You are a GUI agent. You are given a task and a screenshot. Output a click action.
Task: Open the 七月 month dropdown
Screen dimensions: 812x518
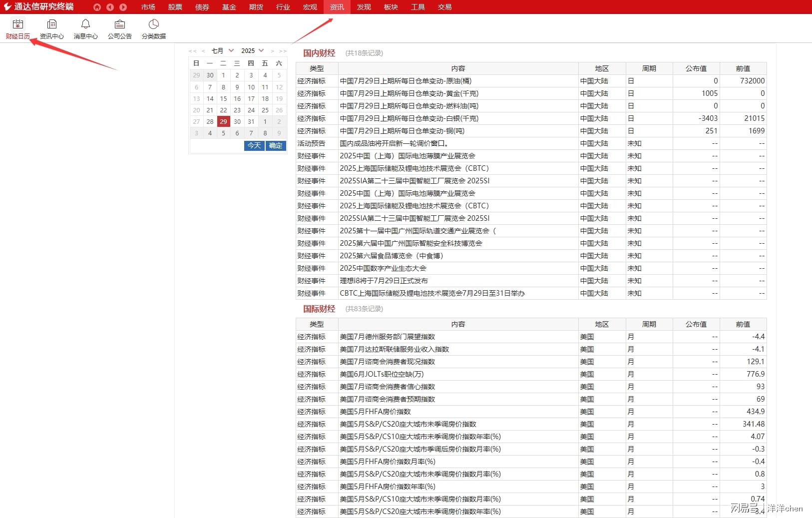(x=223, y=50)
